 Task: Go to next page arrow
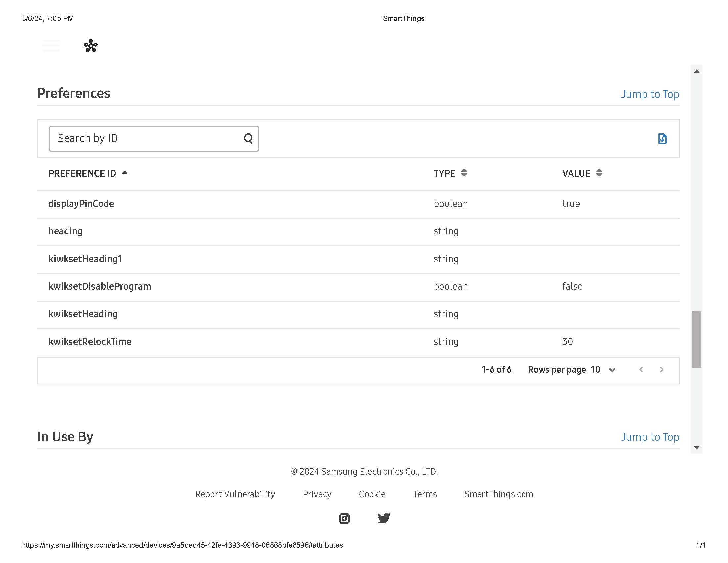[x=662, y=370]
